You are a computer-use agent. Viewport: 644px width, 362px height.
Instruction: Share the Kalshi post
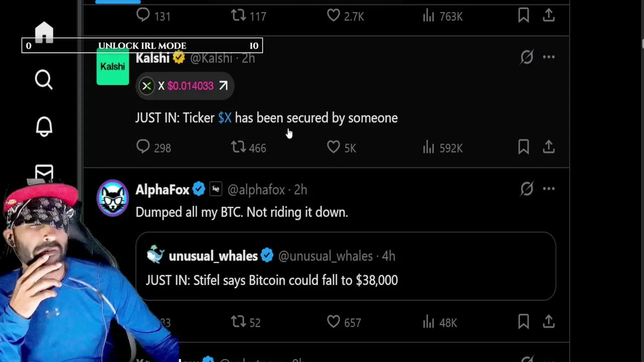[548, 147]
